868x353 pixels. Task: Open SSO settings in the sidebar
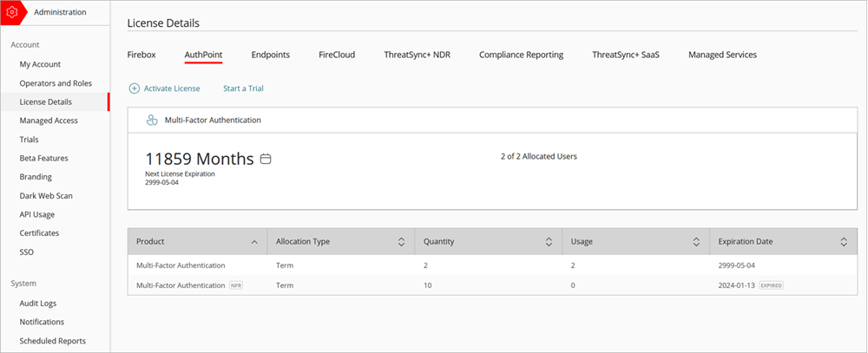click(27, 252)
